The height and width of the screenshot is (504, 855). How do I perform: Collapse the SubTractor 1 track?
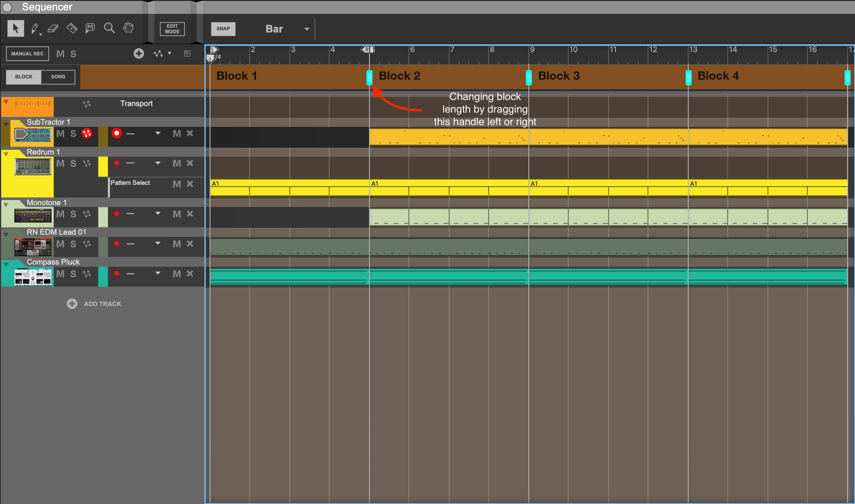[6, 124]
